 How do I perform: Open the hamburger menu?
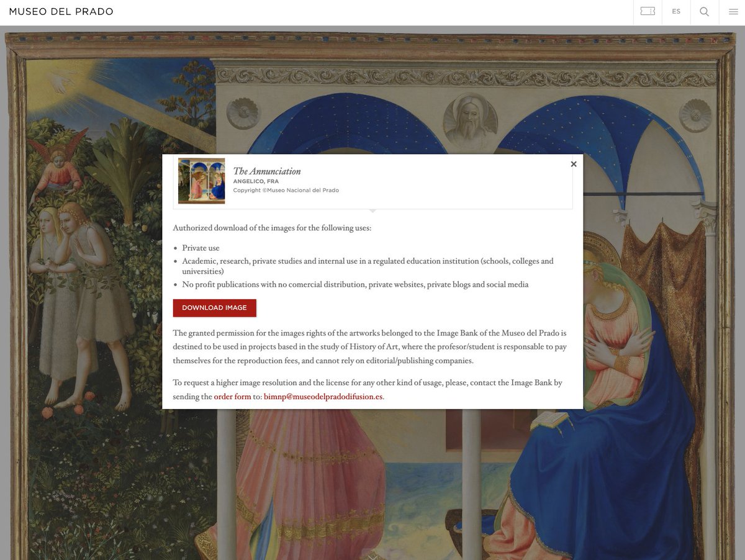(x=733, y=11)
